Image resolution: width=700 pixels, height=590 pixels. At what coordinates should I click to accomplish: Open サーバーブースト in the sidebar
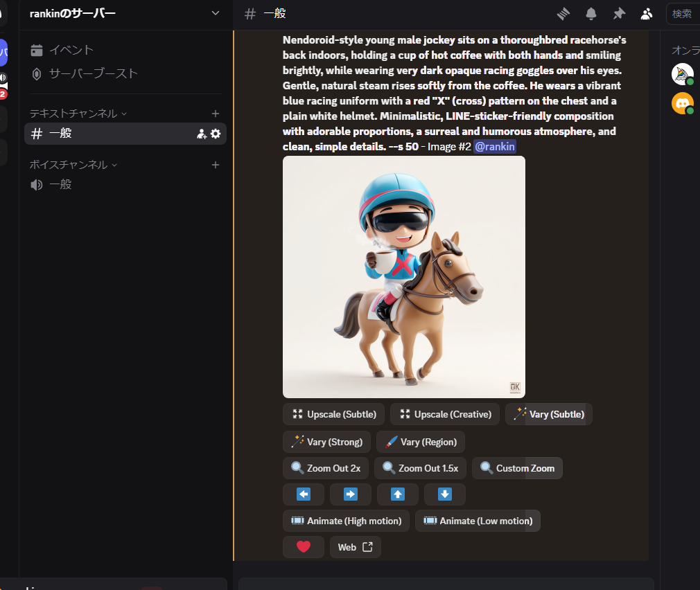(x=93, y=73)
